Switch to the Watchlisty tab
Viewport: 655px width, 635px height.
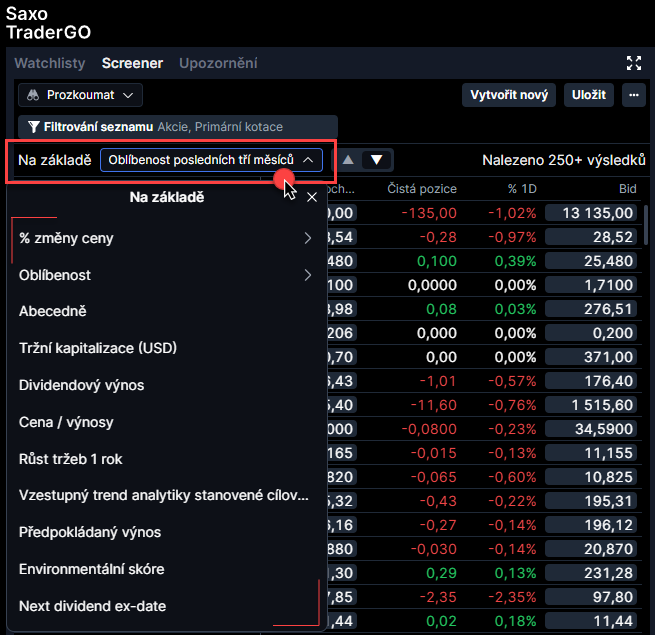pos(50,63)
